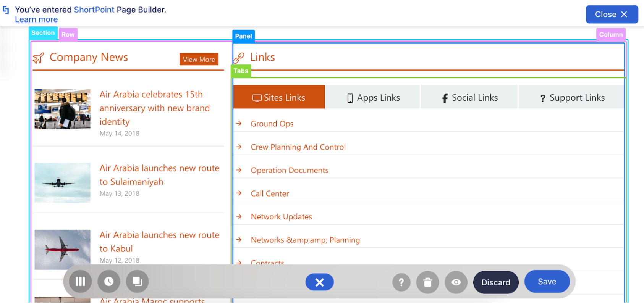Click the Company News airplane icon
Image resolution: width=644 pixels, height=303 pixels.
[x=38, y=58]
